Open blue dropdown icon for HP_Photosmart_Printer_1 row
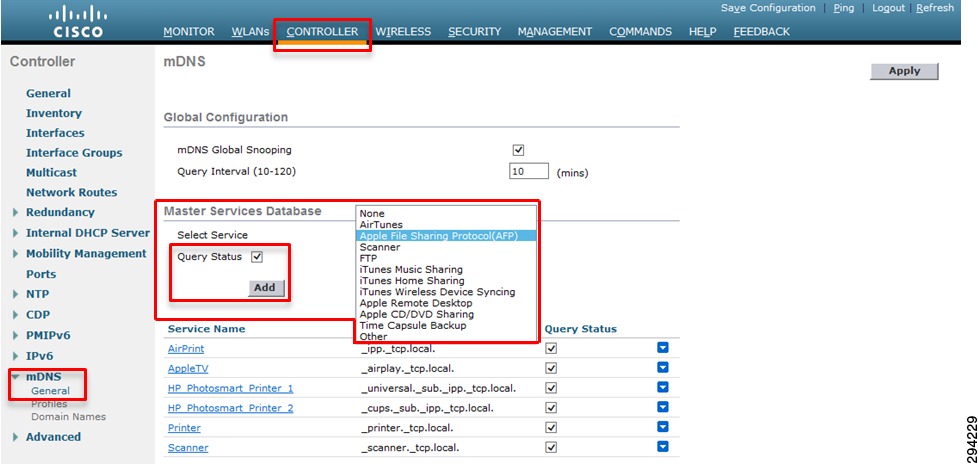 pyautogui.click(x=662, y=388)
